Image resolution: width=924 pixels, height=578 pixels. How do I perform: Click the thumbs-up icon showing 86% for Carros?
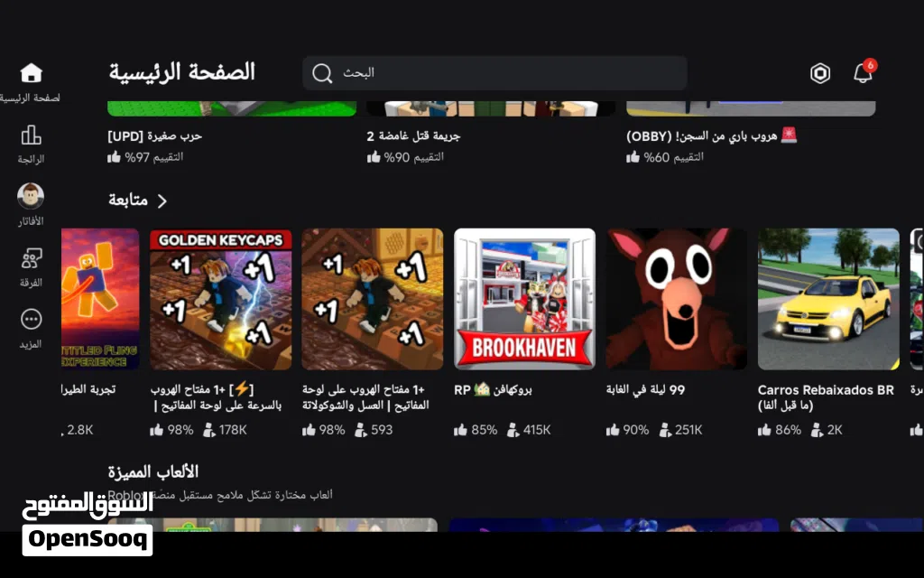[764, 430]
